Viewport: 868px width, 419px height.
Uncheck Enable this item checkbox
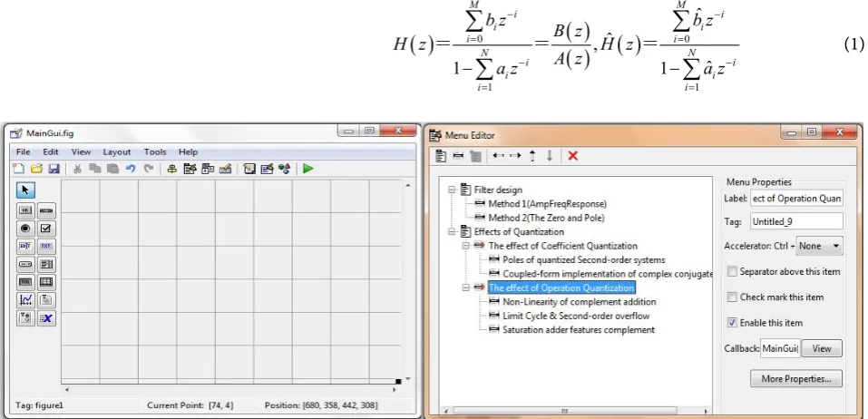click(x=732, y=323)
